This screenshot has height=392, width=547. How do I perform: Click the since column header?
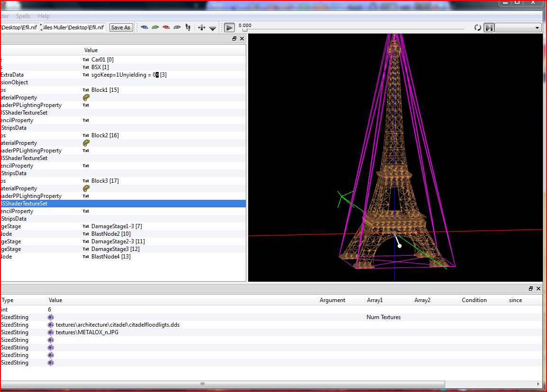(525, 300)
